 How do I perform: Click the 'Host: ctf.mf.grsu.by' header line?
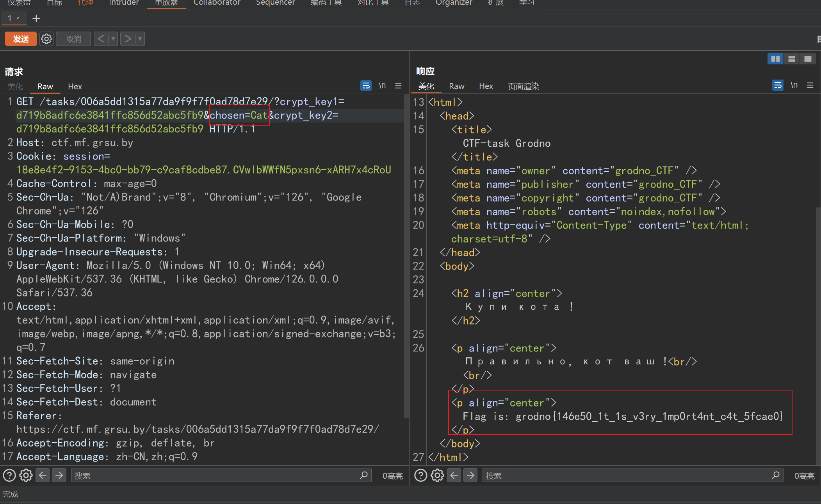pos(75,142)
